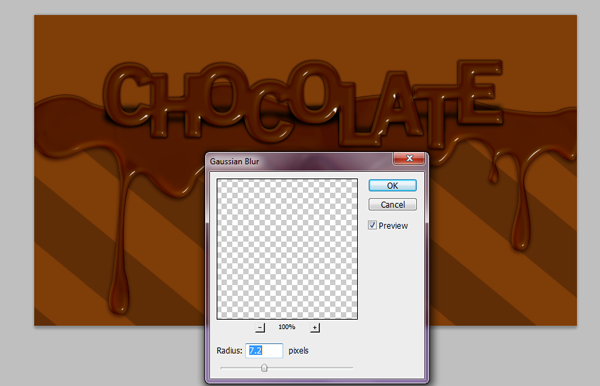Screen dimensions: 600x386
Task: Focus the Radius value field
Action: pyautogui.click(x=264, y=350)
